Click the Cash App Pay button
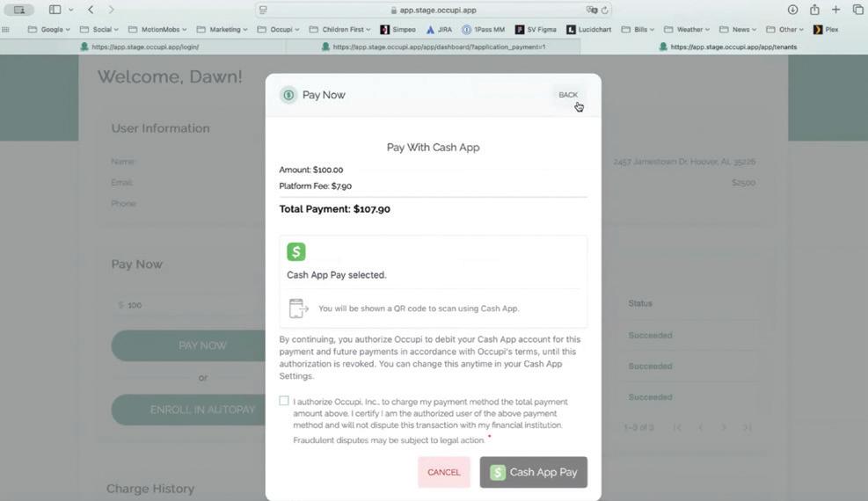The image size is (868, 501). (534, 472)
